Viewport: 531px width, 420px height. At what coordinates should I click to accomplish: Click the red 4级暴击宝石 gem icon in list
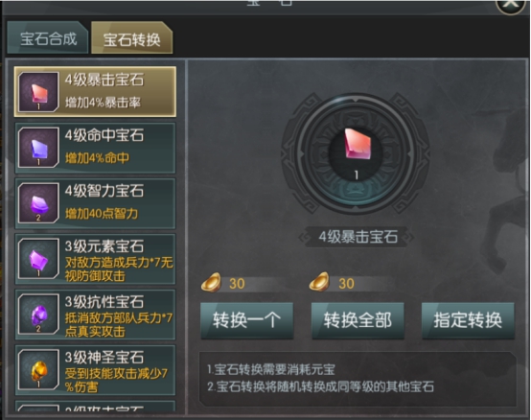[38, 92]
